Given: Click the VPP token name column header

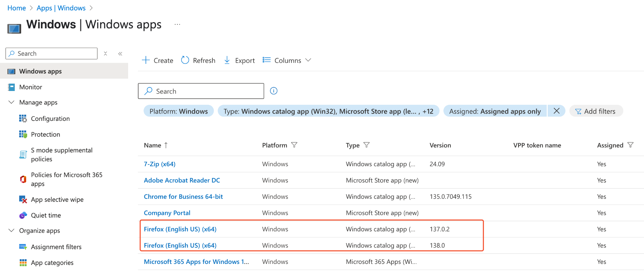Looking at the screenshot, I should click(x=537, y=145).
